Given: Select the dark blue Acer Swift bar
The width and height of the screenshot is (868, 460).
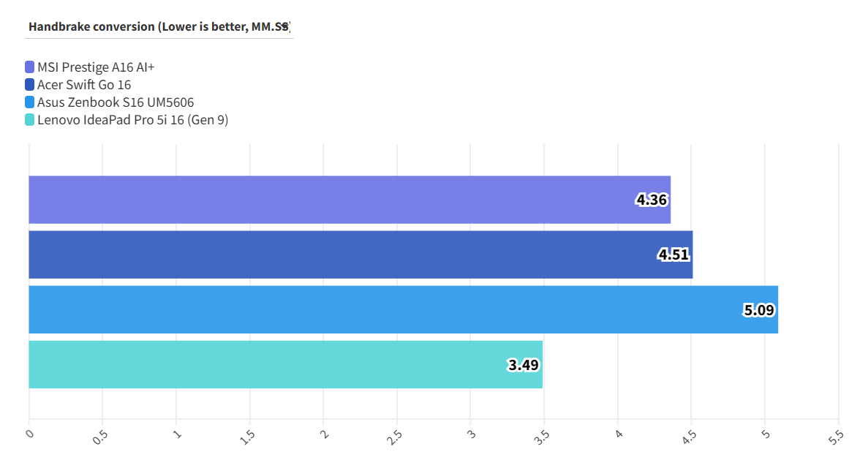Looking at the screenshot, I should (x=329, y=254).
